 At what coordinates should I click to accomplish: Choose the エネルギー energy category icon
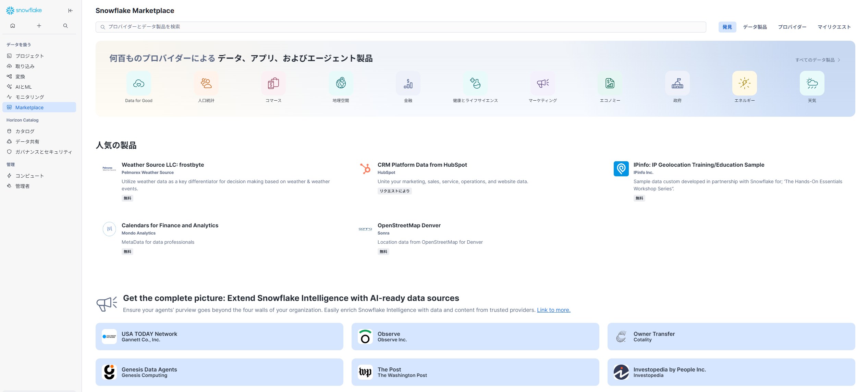pyautogui.click(x=744, y=83)
